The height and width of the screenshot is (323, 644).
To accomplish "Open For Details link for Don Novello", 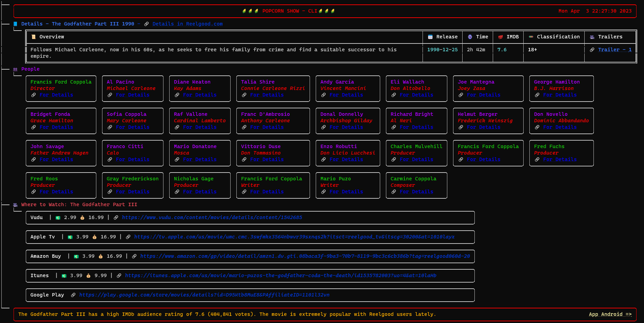I will [x=560, y=127].
